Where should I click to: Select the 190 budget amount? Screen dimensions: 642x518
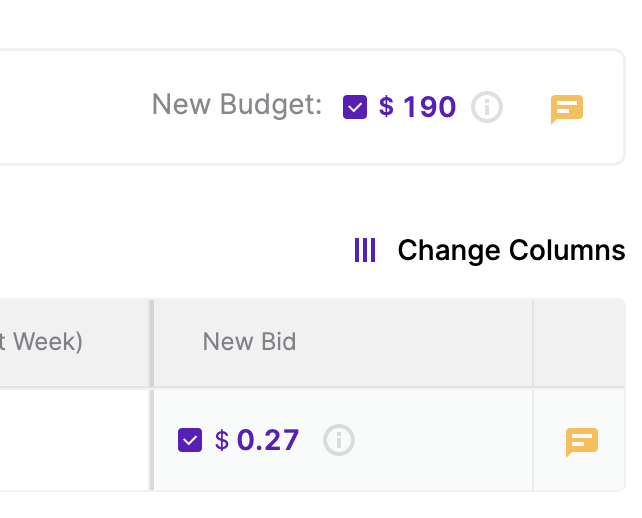[x=430, y=107]
